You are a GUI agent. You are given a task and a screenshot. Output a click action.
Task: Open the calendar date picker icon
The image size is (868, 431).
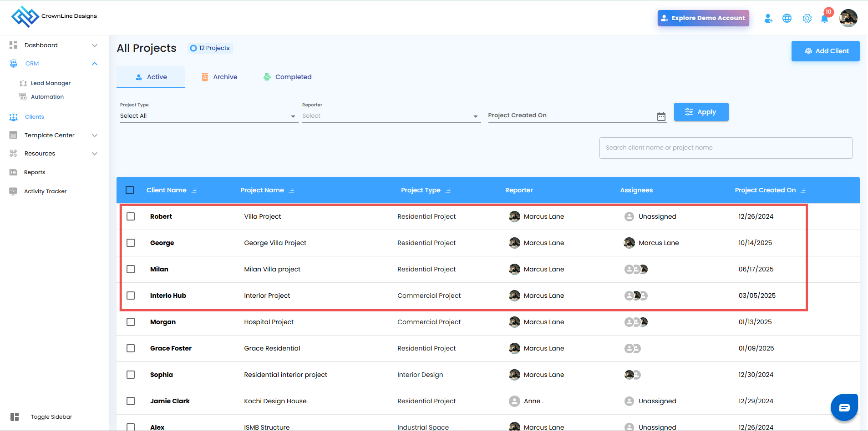click(x=661, y=116)
